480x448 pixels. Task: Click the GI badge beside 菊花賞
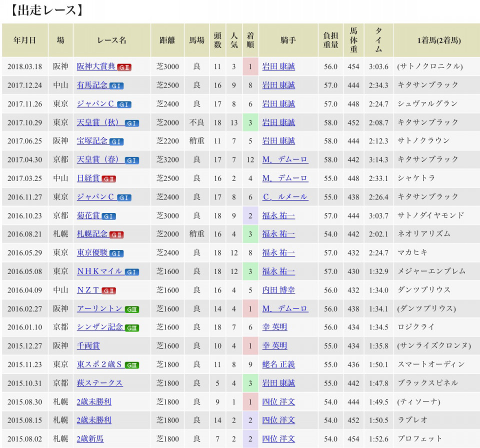click(108, 216)
